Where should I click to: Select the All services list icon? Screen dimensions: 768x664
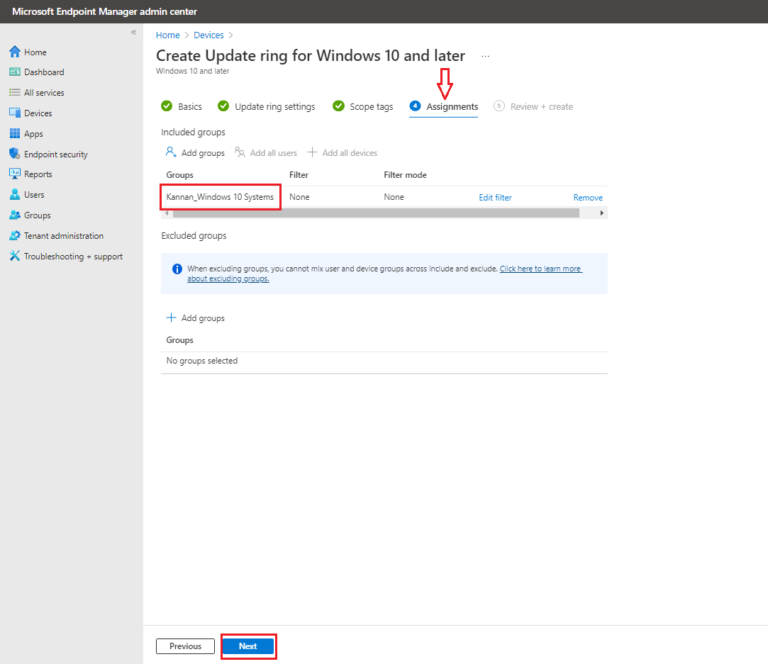pyautogui.click(x=15, y=93)
